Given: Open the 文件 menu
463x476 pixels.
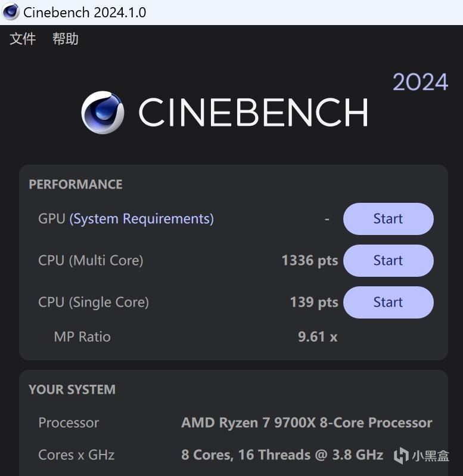Looking at the screenshot, I should click(23, 39).
